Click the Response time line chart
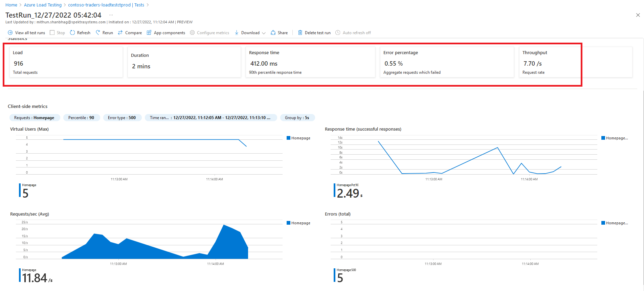This screenshot has width=644, height=291. tap(464, 156)
